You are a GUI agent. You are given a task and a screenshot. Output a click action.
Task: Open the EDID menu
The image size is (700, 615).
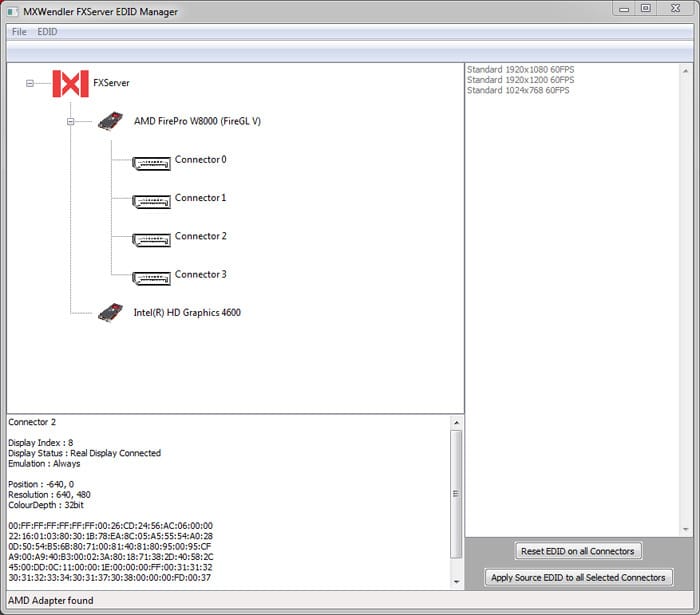point(47,32)
